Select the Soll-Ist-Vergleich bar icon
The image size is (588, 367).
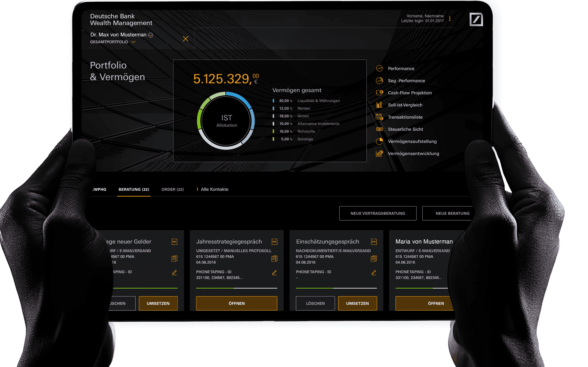[379, 105]
